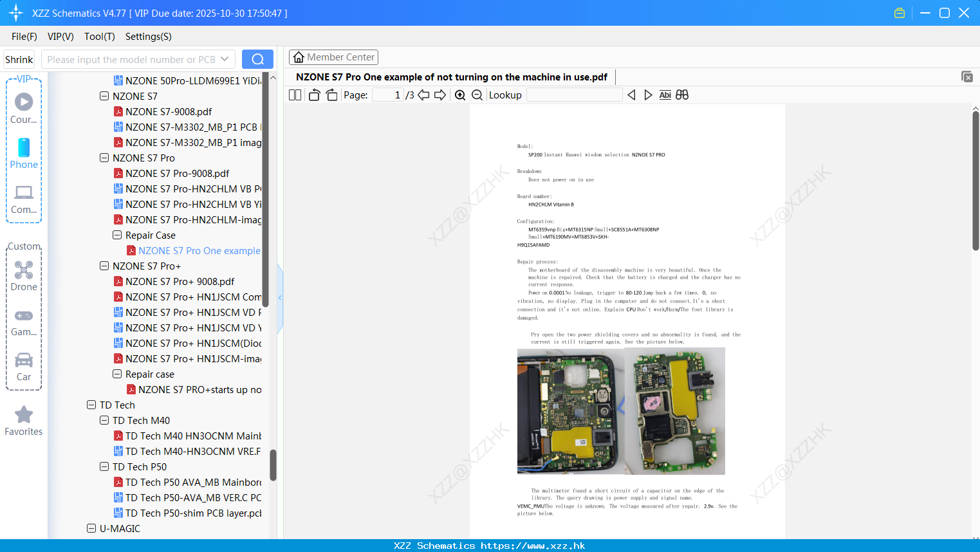Screen dimensions: 980x552
Task: Select the Car category icon
Action: pyautogui.click(x=24, y=366)
